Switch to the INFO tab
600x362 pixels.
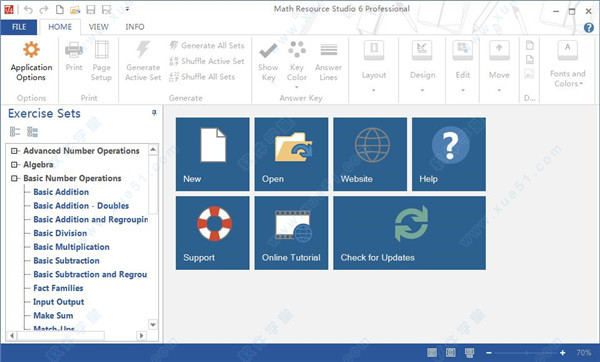click(x=135, y=27)
